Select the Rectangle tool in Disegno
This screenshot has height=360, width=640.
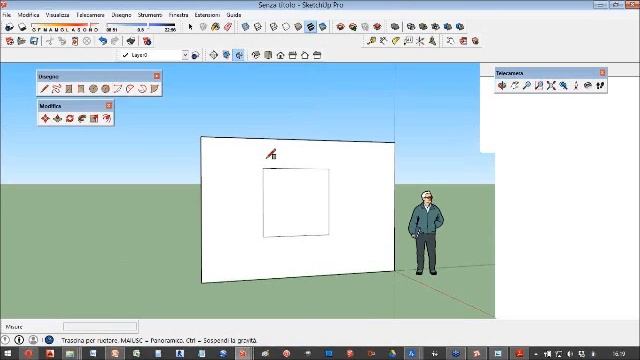[69, 89]
